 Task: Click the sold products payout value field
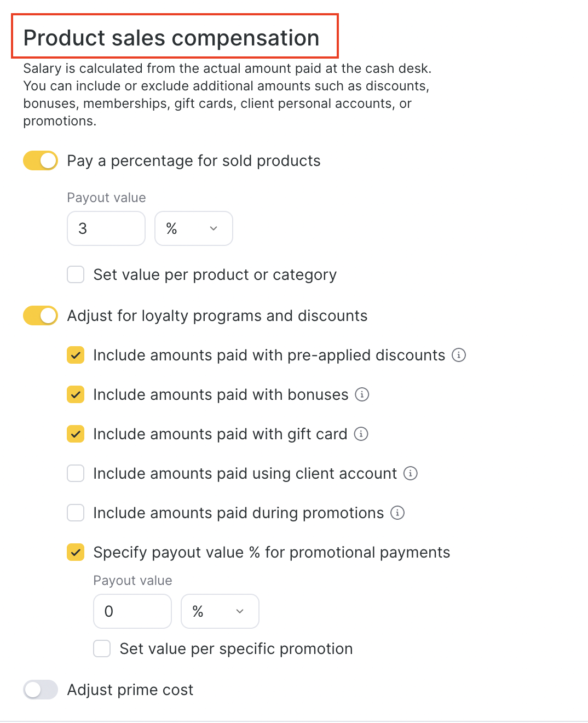tap(106, 228)
